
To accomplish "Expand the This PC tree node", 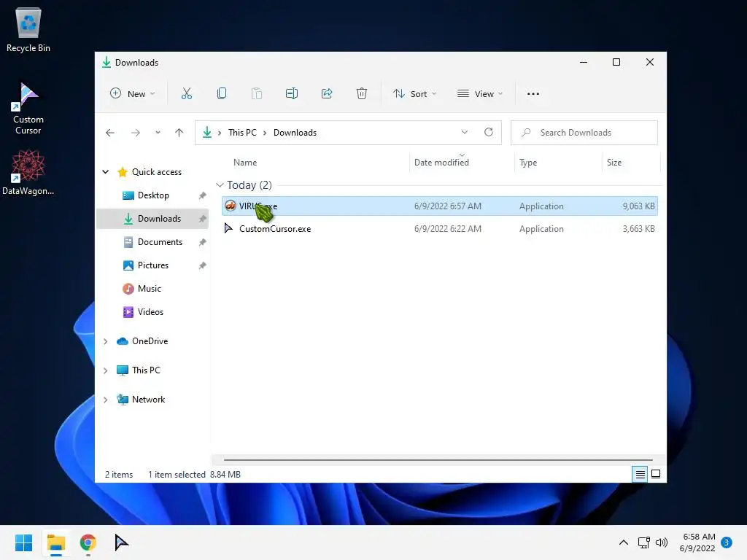I will tap(106, 370).
